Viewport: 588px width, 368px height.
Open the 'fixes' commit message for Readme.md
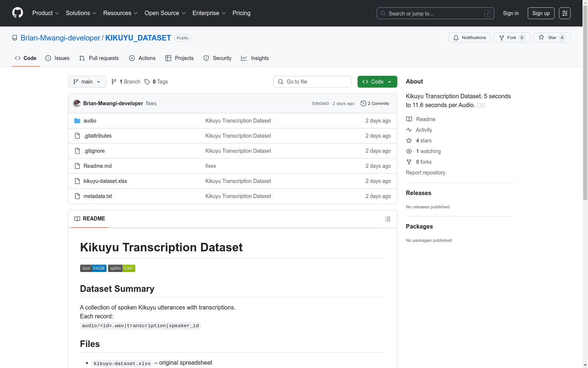211,166
